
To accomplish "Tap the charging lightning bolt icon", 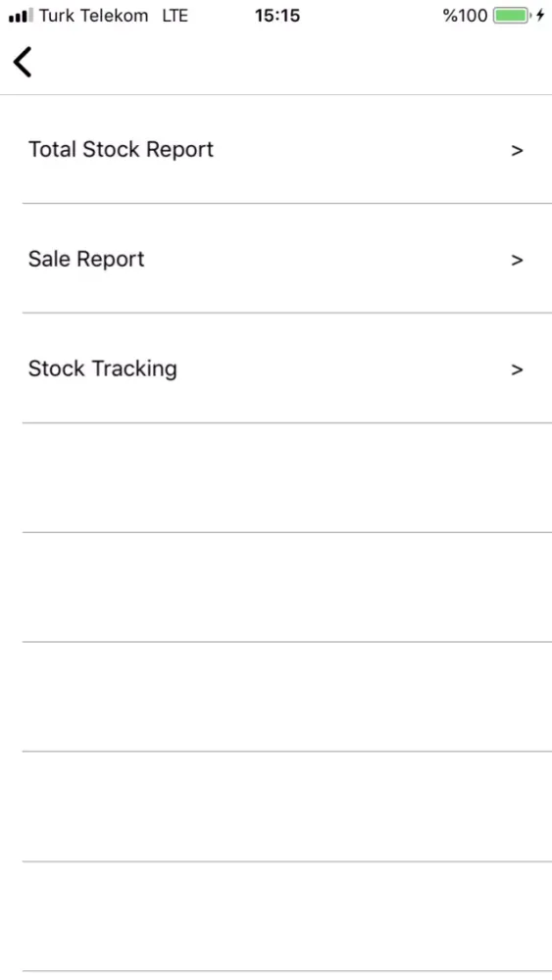I will pyautogui.click(x=541, y=16).
